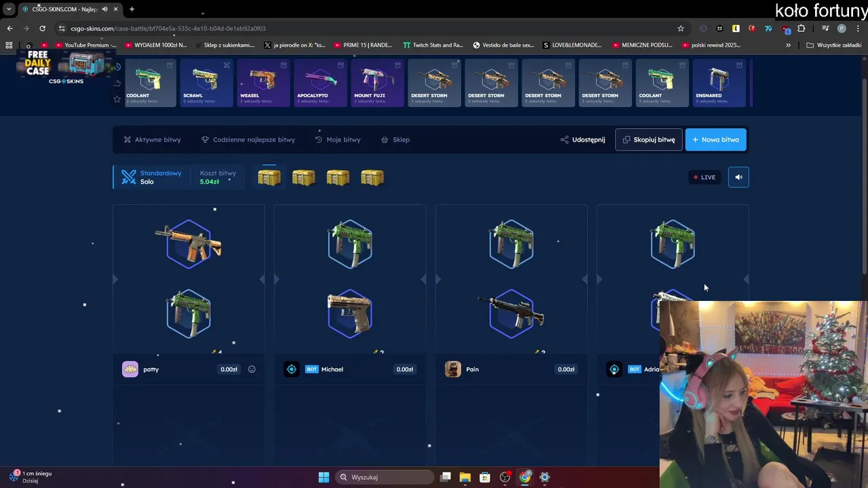Click Michael's gold pistol skin
The width and height of the screenshot is (868, 488).
[350, 313]
